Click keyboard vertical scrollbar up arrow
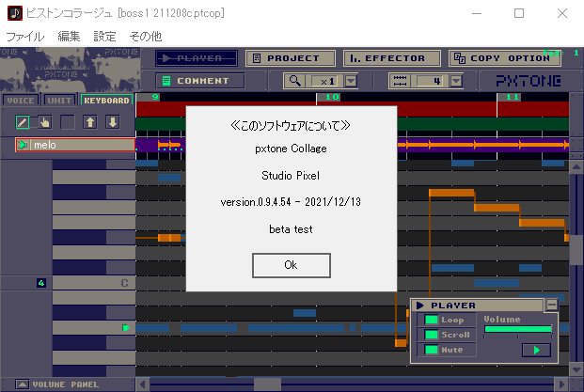584x392 pixels. pos(576,167)
